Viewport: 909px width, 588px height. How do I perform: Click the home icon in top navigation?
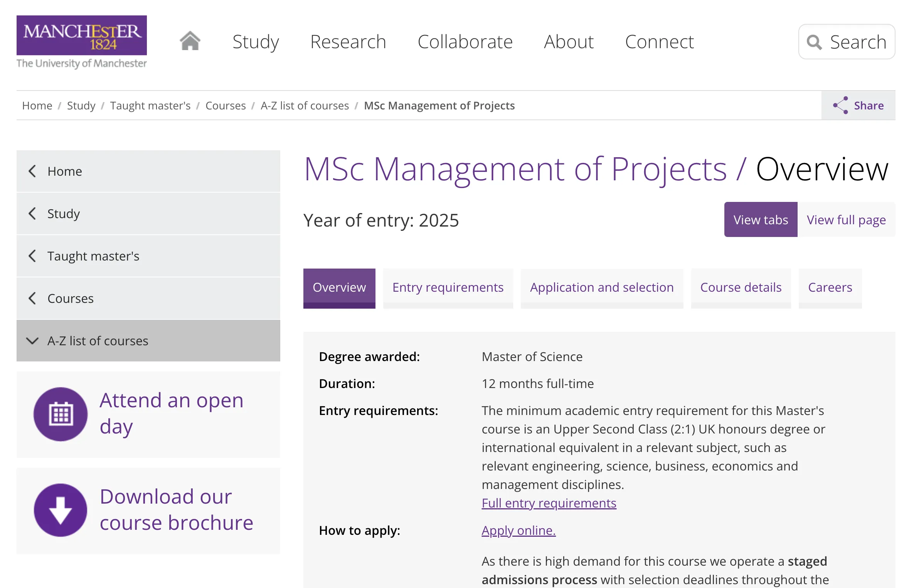pos(190,41)
